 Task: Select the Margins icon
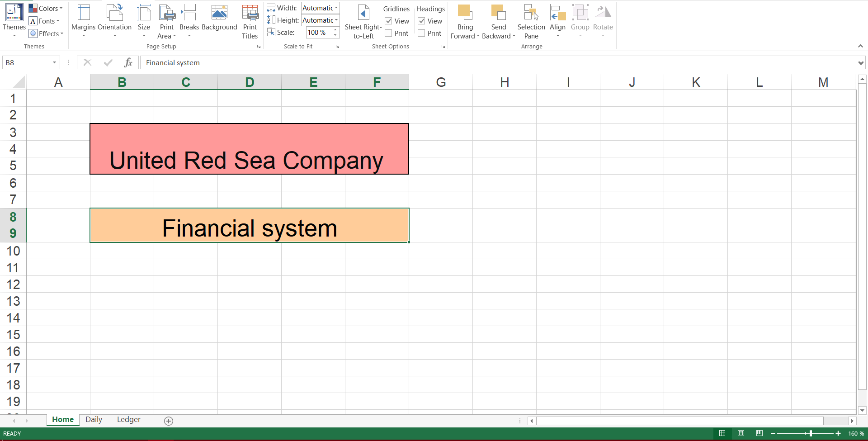click(83, 20)
